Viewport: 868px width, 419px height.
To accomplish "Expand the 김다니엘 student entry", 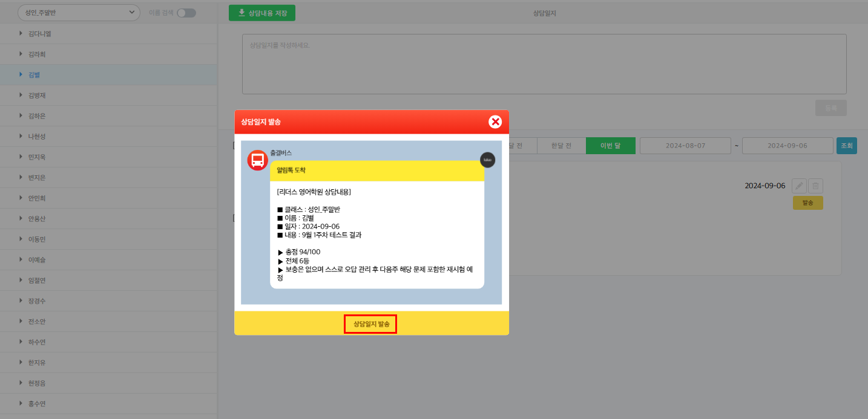I will pyautogui.click(x=39, y=34).
